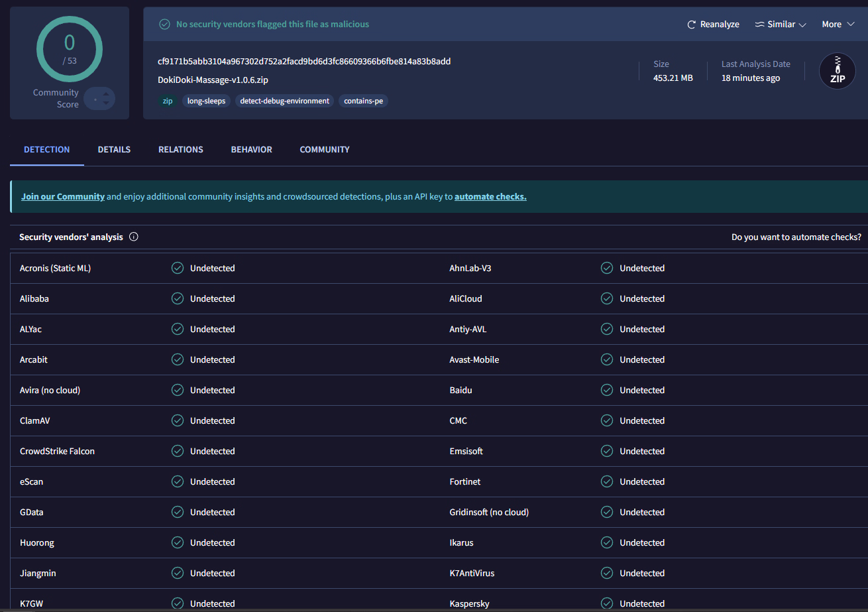
Task: Click the K7GW undetected check icon
Action: pyautogui.click(x=178, y=603)
